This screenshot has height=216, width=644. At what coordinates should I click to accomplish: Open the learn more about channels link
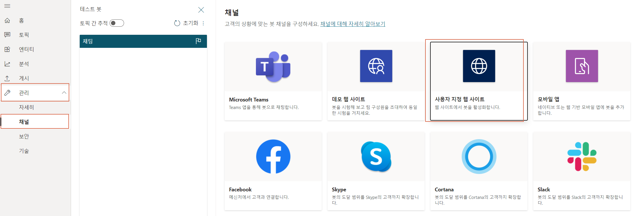pyautogui.click(x=353, y=24)
